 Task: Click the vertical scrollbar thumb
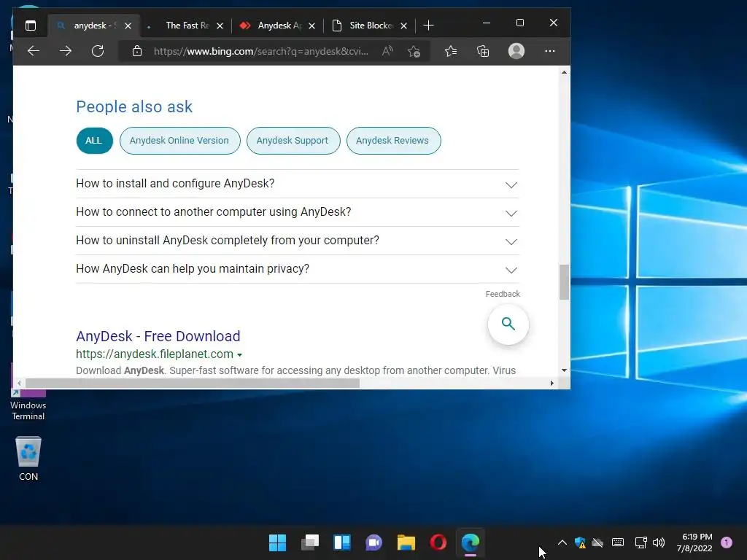coord(564,282)
